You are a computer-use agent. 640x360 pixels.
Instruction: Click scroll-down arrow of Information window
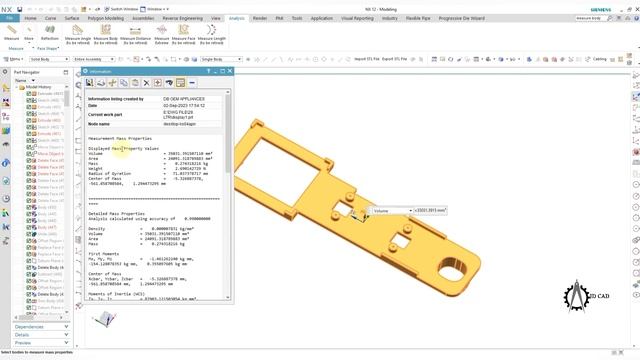tap(228, 298)
